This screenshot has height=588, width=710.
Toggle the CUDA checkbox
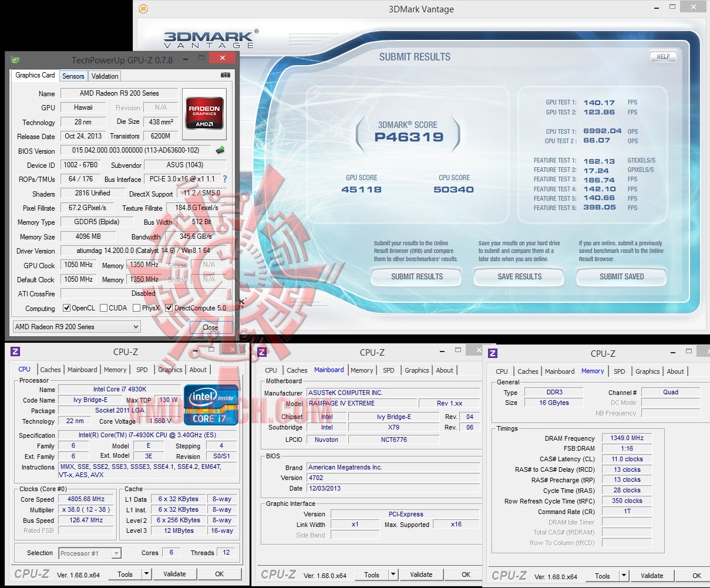[104, 307]
